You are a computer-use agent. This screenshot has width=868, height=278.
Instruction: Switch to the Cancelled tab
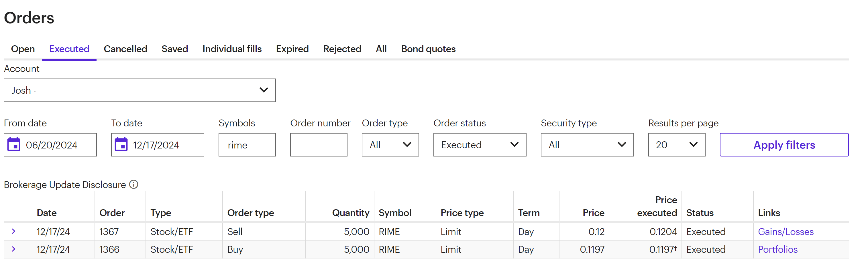pos(125,49)
